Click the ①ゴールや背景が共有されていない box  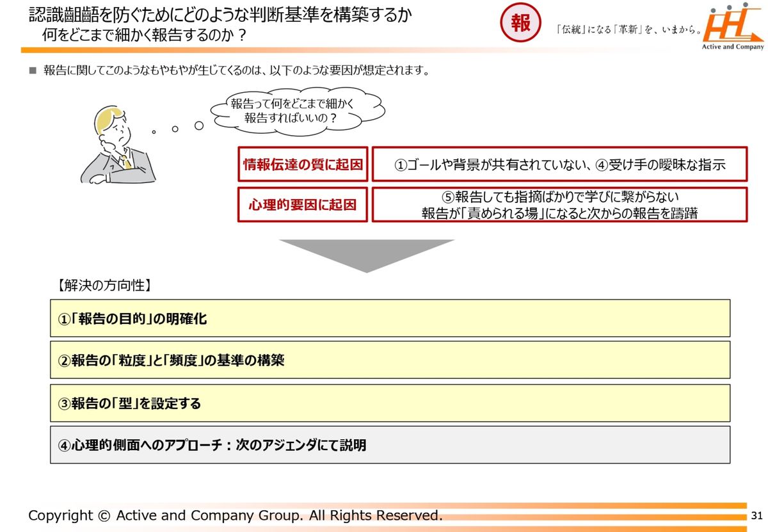pyautogui.click(x=559, y=165)
